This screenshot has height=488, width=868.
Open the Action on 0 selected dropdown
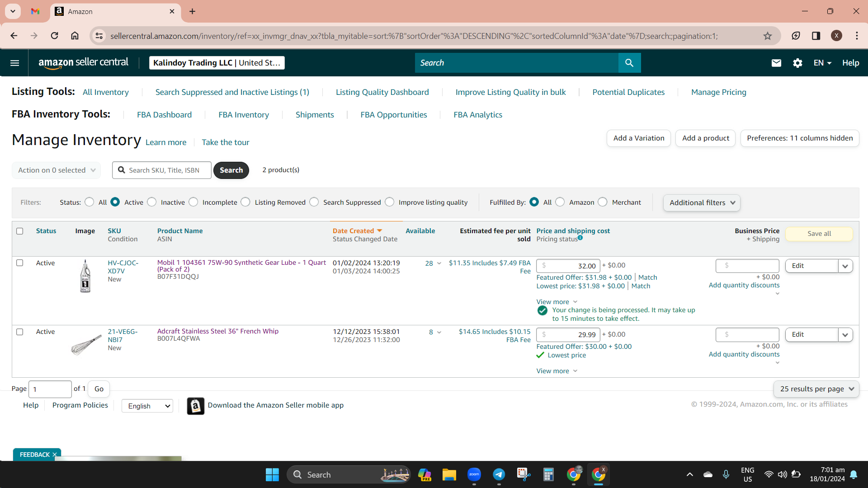click(x=57, y=170)
